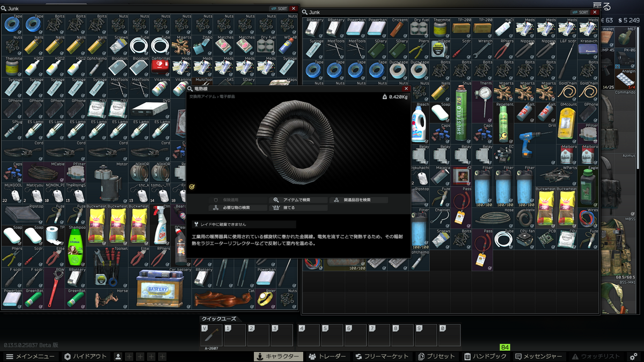Click the knife quick-use slot V

[x=211, y=335]
